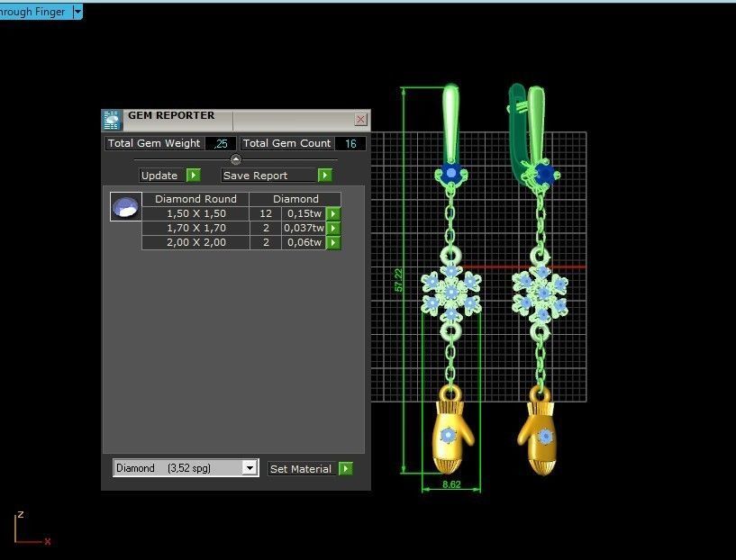The image size is (736, 560).
Task: Click the quantity 12 cell
Action: 266,213
